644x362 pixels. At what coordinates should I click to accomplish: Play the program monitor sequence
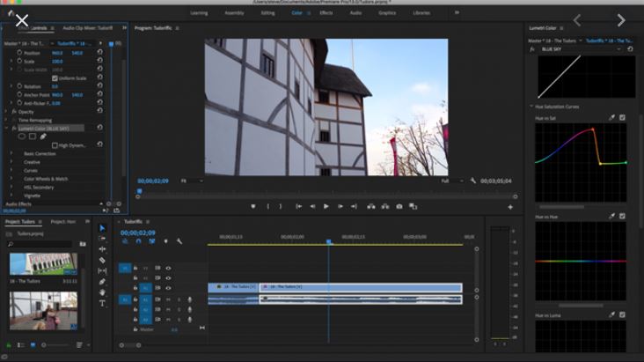point(326,206)
